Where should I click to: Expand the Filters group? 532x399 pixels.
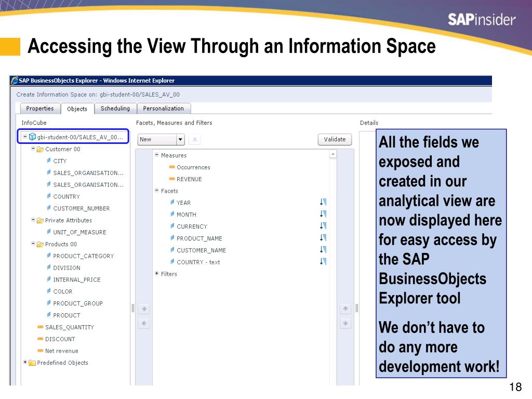point(157,273)
